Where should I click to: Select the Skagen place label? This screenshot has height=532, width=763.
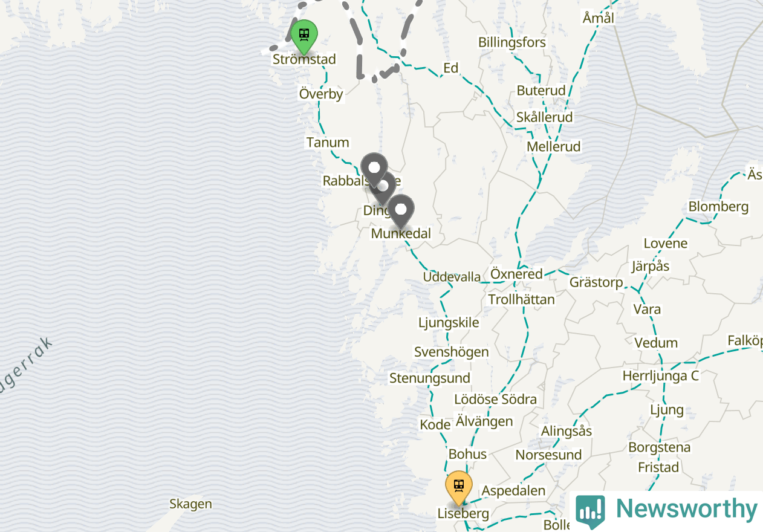(190, 504)
